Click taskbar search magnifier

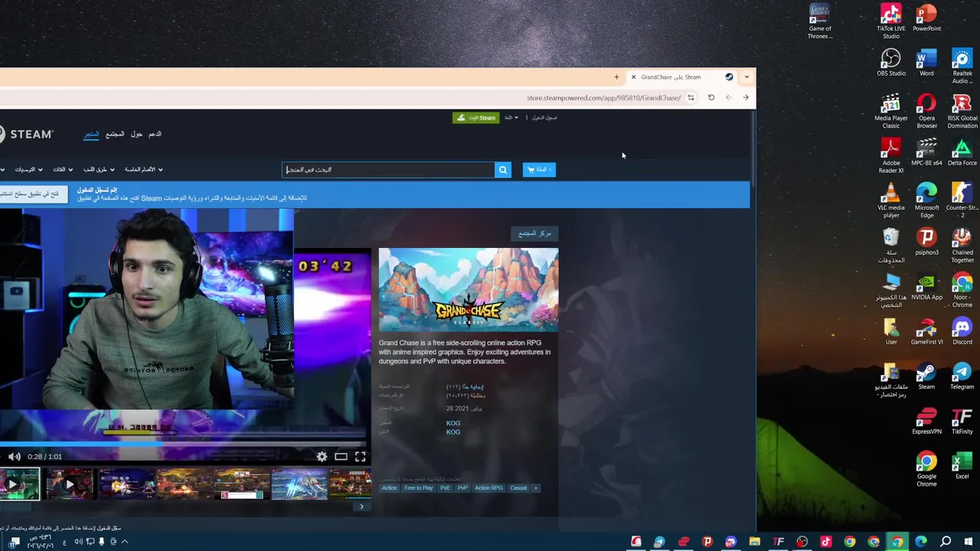(x=946, y=542)
